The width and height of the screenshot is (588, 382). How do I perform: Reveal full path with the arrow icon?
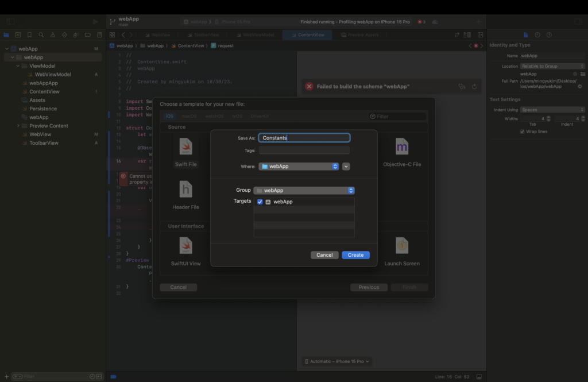tap(580, 86)
